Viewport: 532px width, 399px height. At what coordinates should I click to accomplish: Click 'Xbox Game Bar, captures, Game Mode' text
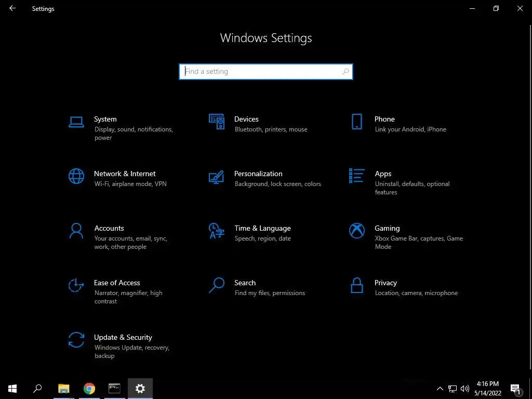(419, 243)
